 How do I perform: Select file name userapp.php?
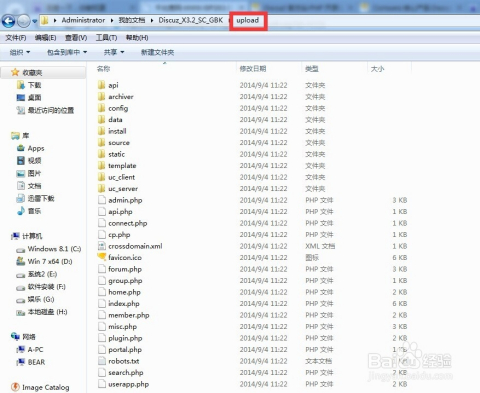(x=128, y=384)
